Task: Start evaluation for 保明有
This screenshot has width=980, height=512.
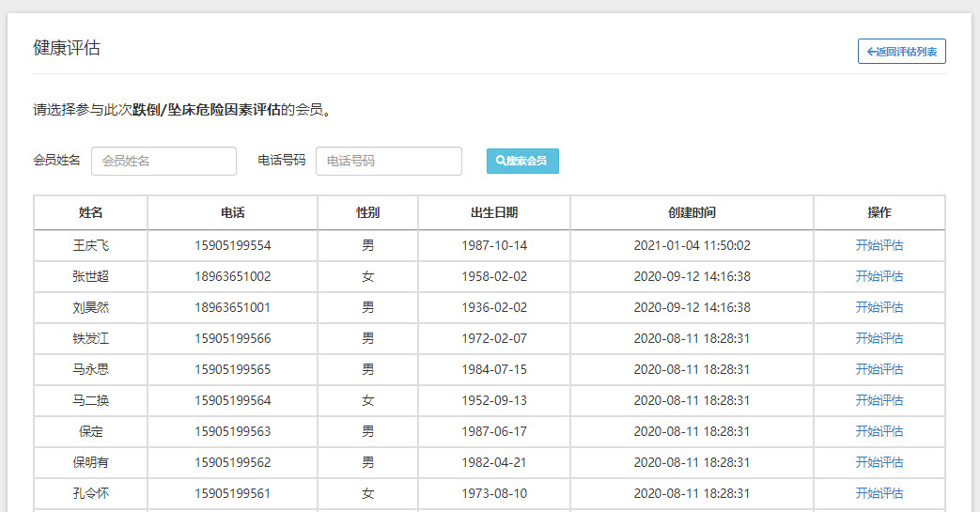Action: 879,462
